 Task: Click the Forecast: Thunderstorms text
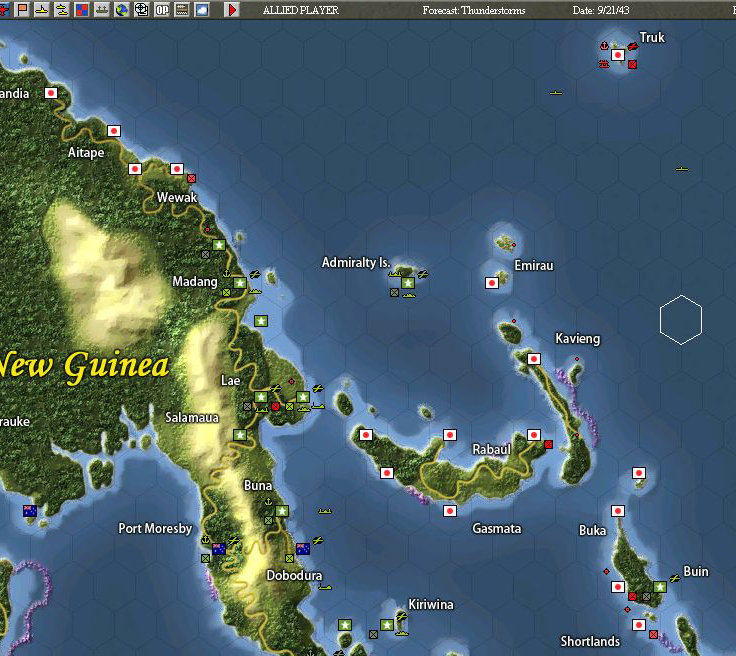(474, 10)
